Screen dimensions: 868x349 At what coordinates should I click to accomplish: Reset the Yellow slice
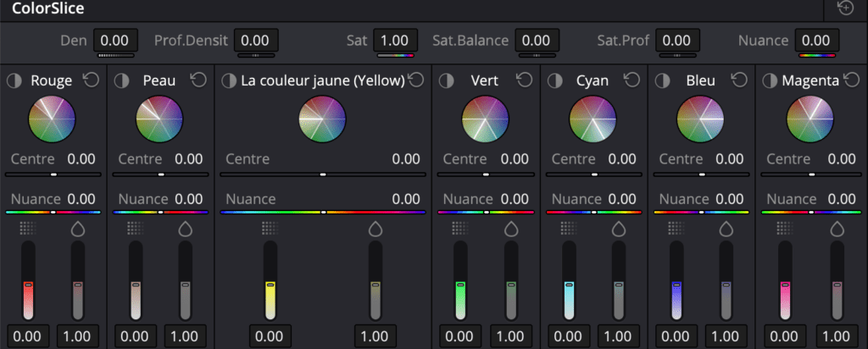click(416, 80)
